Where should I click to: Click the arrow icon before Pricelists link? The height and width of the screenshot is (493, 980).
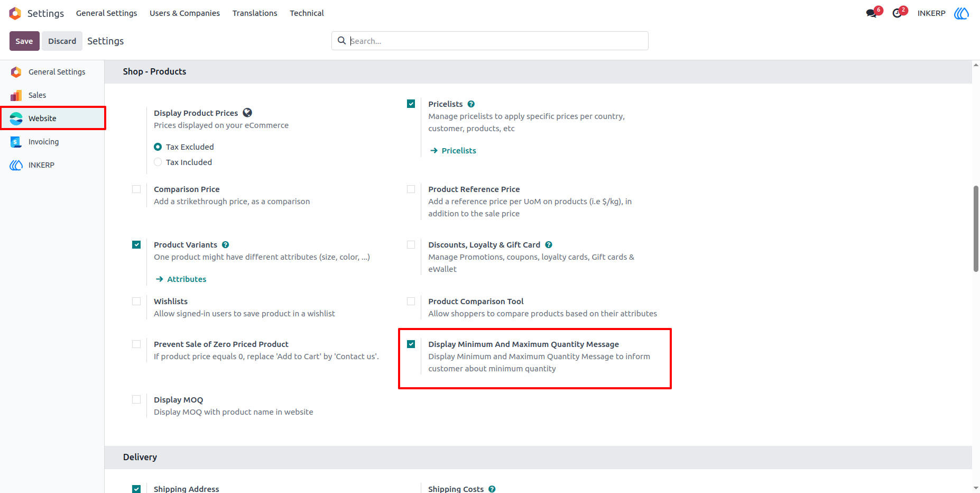(x=434, y=151)
